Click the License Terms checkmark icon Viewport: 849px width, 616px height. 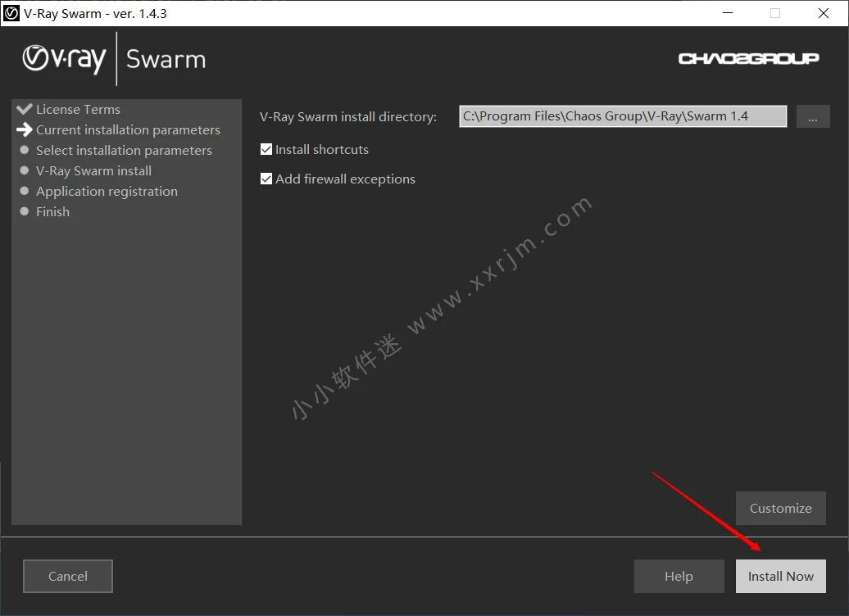pyautogui.click(x=25, y=109)
